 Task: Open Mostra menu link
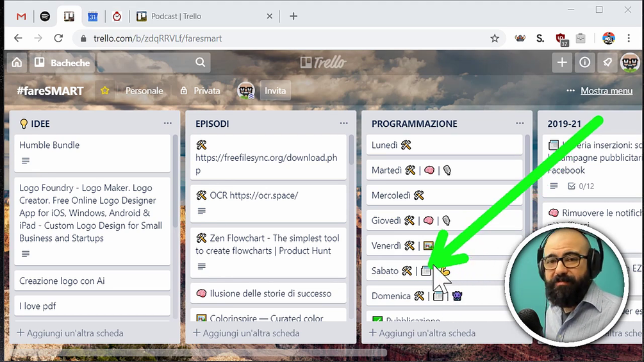click(x=606, y=91)
